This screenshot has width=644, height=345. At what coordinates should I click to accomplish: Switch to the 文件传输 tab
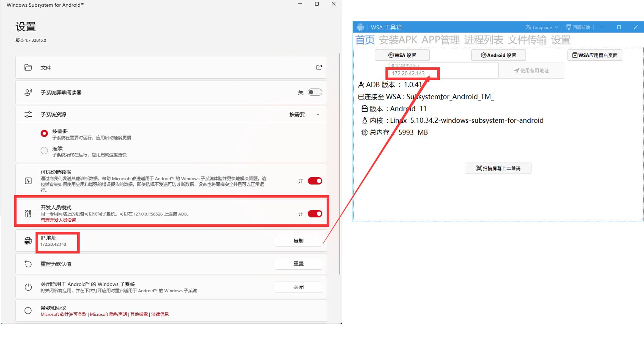click(527, 40)
